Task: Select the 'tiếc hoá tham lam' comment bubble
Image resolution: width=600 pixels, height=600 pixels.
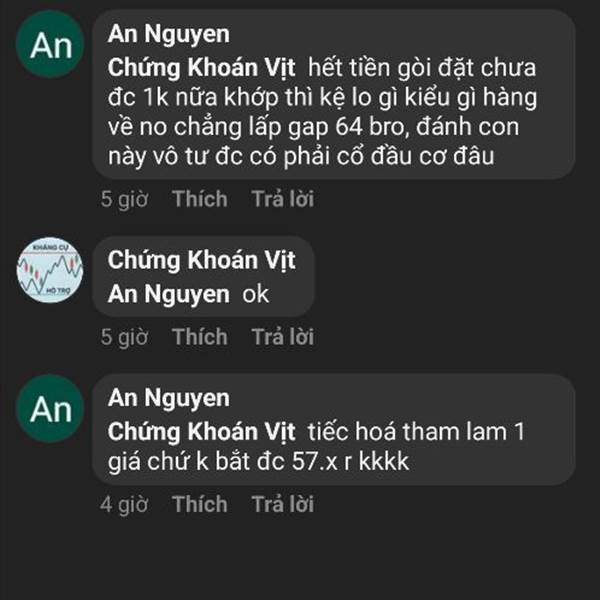Action: point(334,430)
